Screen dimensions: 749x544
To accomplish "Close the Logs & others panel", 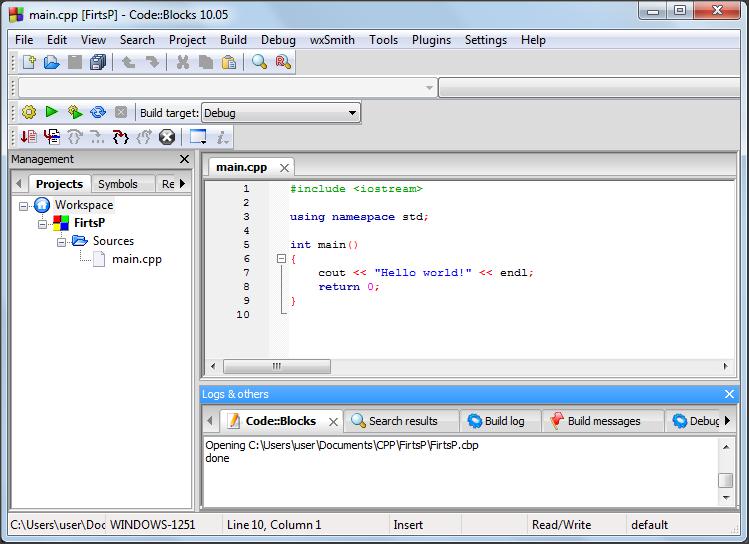I will pos(729,394).
